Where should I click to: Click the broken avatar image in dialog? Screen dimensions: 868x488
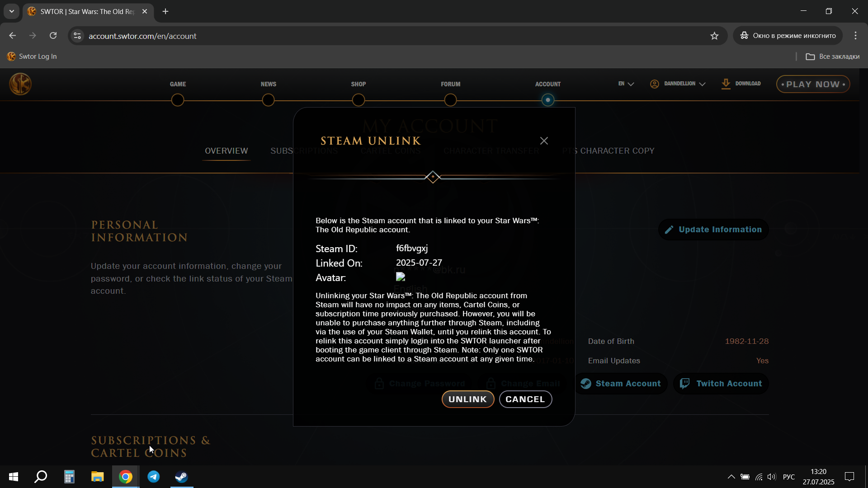click(401, 277)
